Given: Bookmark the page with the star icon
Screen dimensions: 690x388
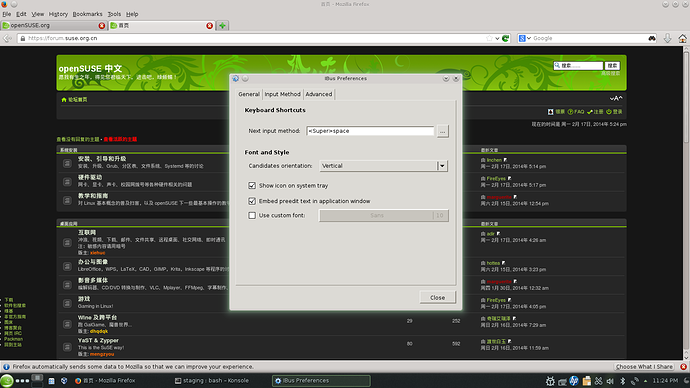Looking at the screenshot, I should (x=489, y=38).
